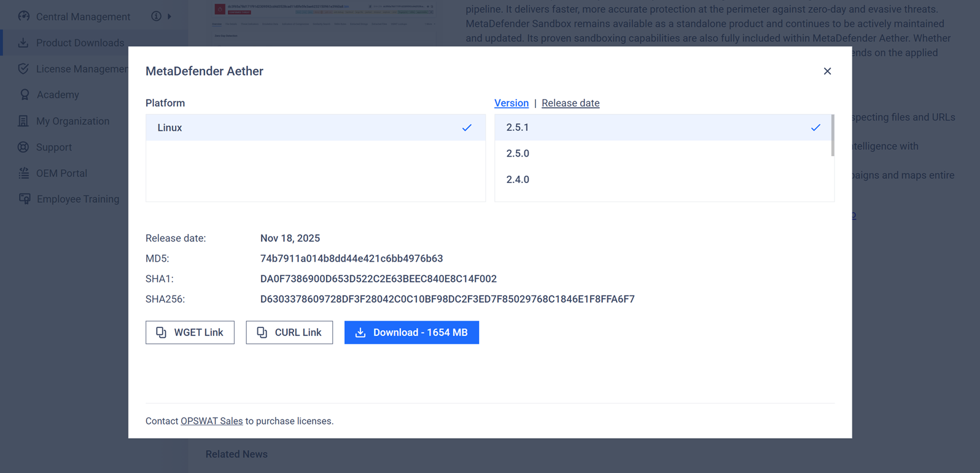Click the Academy icon in sidebar

point(24,95)
